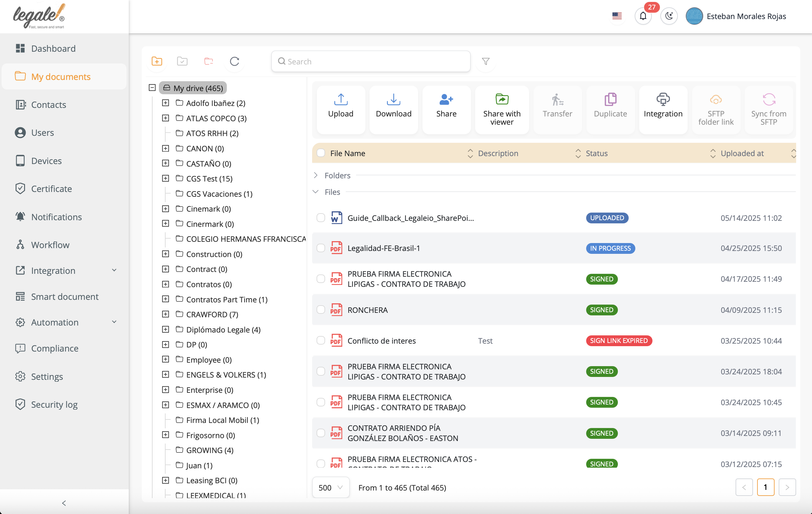Check the RONCHERA file checkbox
The height and width of the screenshot is (514, 812).
pyautogui.click(x=321, y=310)
